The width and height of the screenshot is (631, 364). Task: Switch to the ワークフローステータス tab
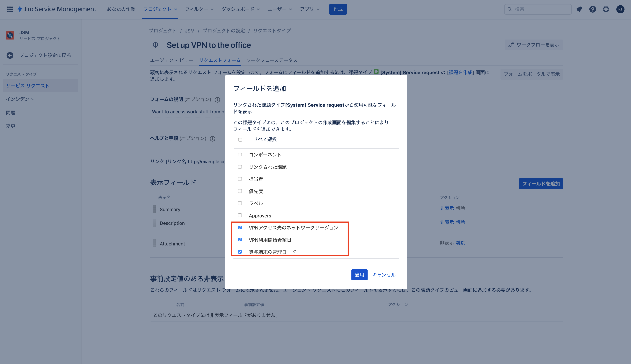point(272,60)
